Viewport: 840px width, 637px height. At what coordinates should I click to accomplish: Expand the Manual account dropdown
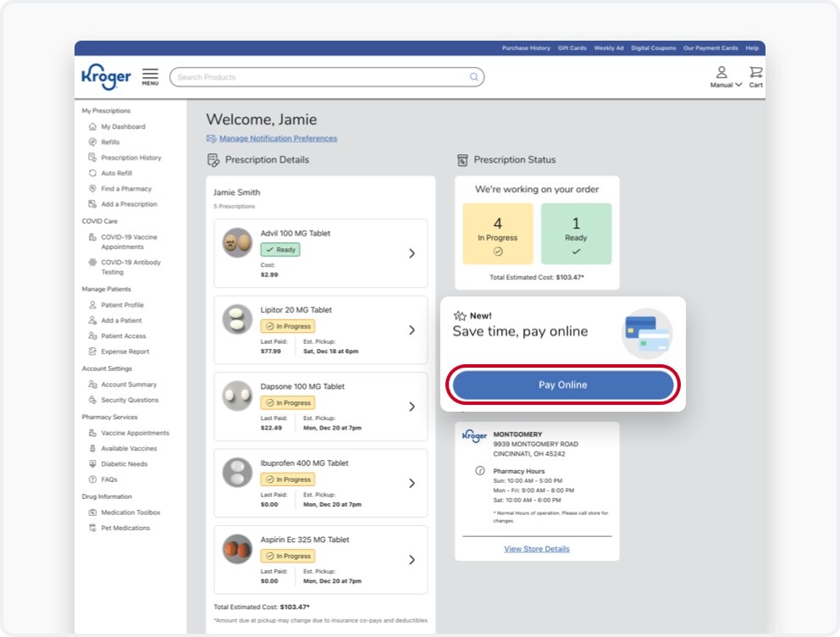tap(726, 77)
